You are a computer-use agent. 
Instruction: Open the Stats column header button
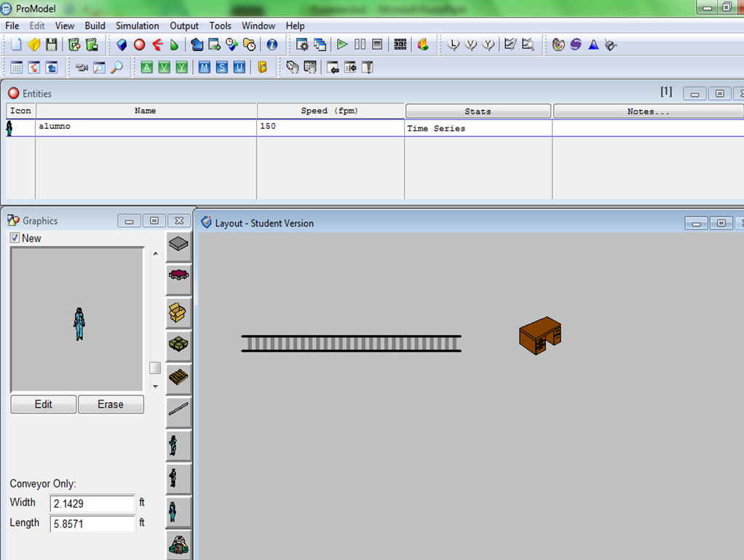click(x=478, y=111)
